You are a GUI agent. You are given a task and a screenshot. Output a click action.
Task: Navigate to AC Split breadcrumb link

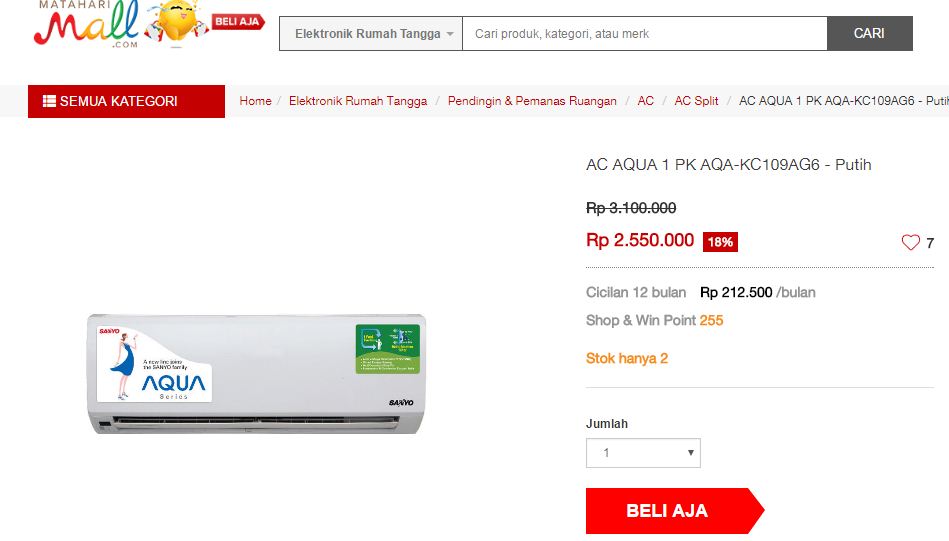696,101
